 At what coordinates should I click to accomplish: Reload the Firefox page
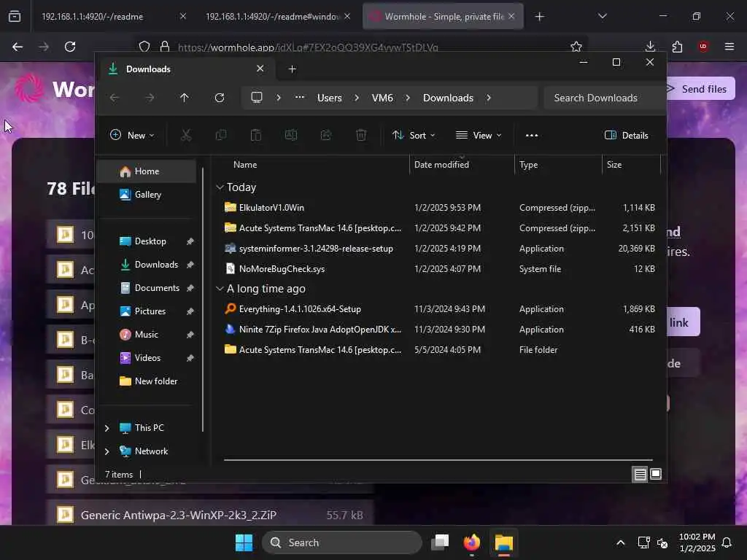pyautogui.click(x=70, y=47)
